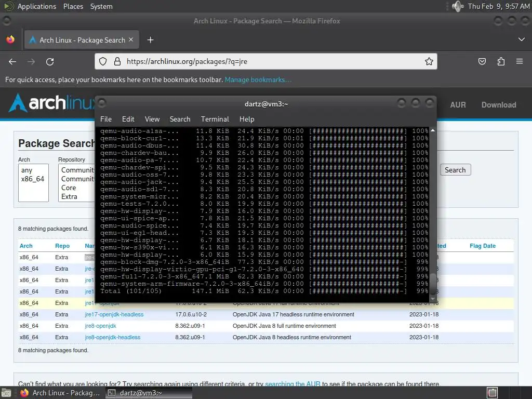This screenshot has width=532, height=399.
Task: Click the Manage bookmarks link
Action: click(258, 79)
